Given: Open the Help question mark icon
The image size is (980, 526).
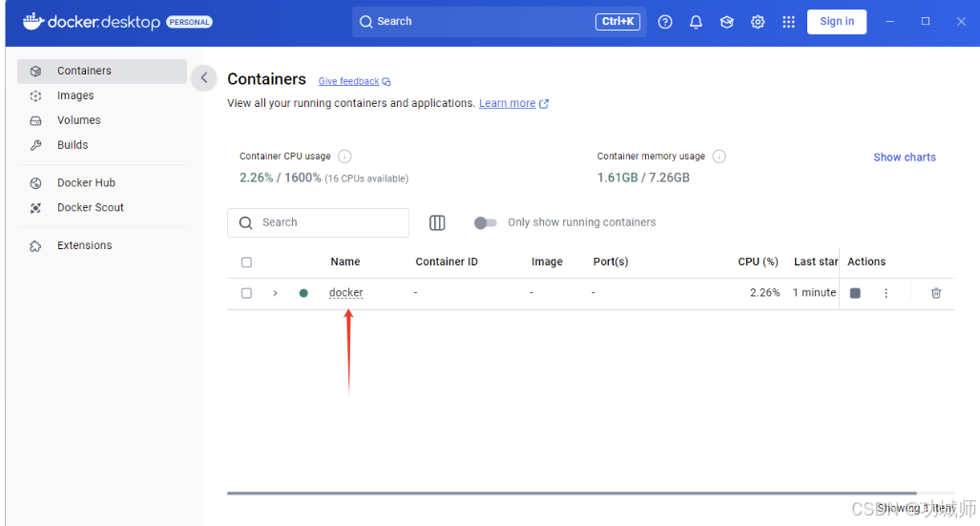Looking at the screenshot, I should tap(665, 22).
